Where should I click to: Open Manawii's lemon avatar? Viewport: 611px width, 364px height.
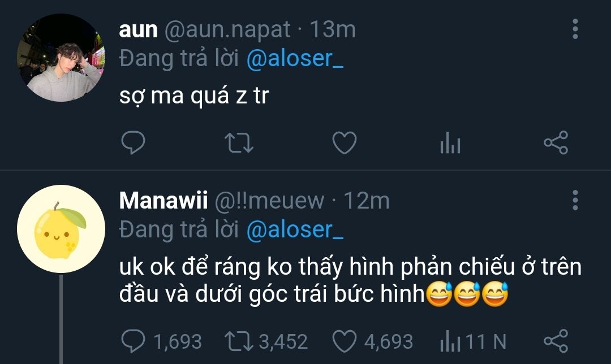61,229
